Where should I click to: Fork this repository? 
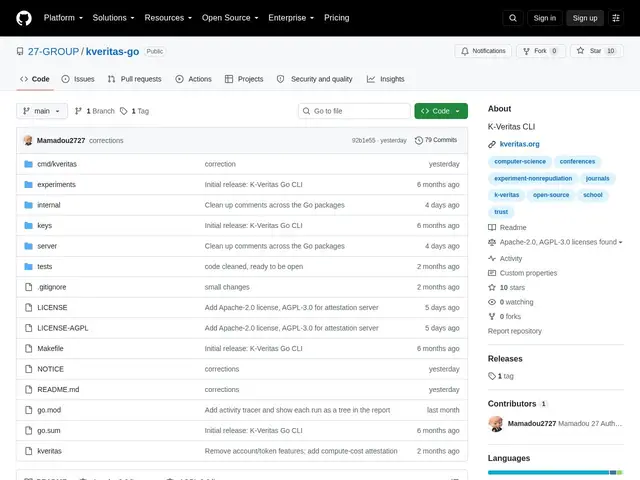(541, 51)
